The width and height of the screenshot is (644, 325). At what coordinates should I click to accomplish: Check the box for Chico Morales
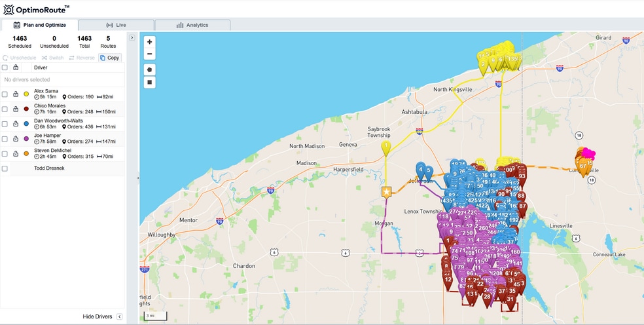click(x=5, y=109)
